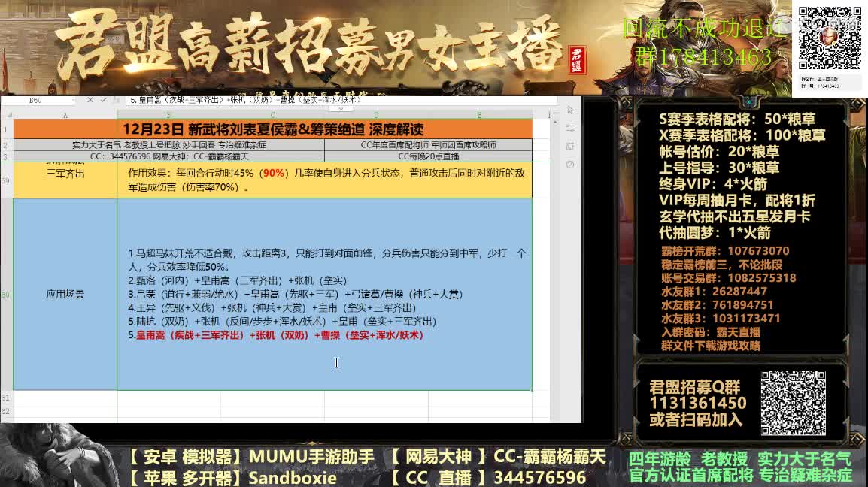Click banner text 'MUMU手游助手'
This screenshot has width=868, height=487.
(x=311, y=457)
